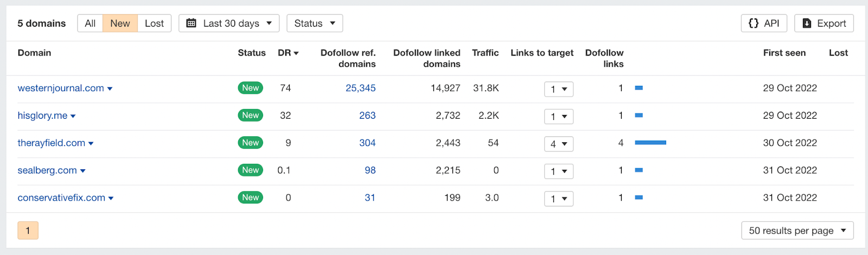Viewport: 868px width, 255px height.
Task: Click 25,345 dofollow ref. domains link
Action: pyautogui.click(x=361, y=88)
